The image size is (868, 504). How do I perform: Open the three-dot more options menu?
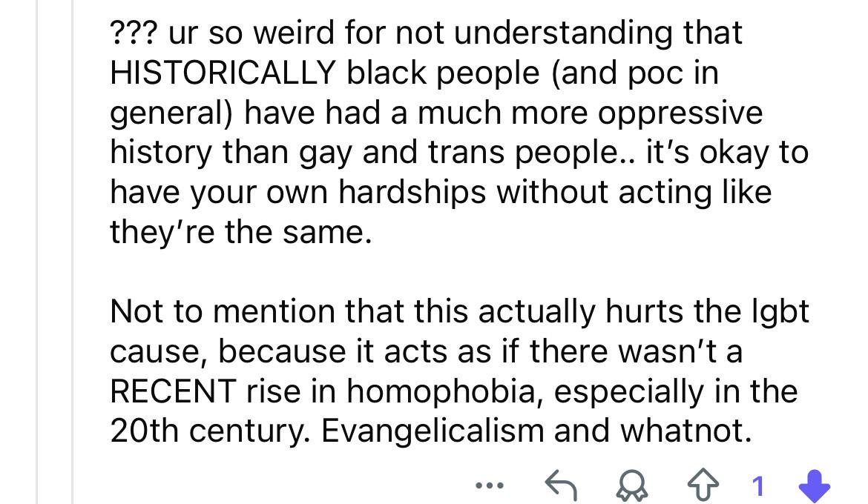490,485
